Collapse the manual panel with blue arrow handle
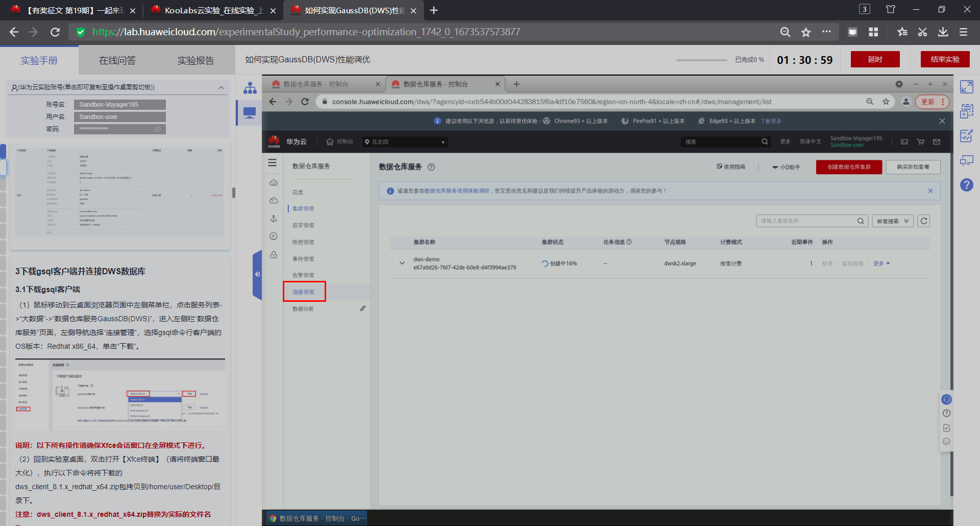Viewport: 980px width, 526px height. point(257,274)
